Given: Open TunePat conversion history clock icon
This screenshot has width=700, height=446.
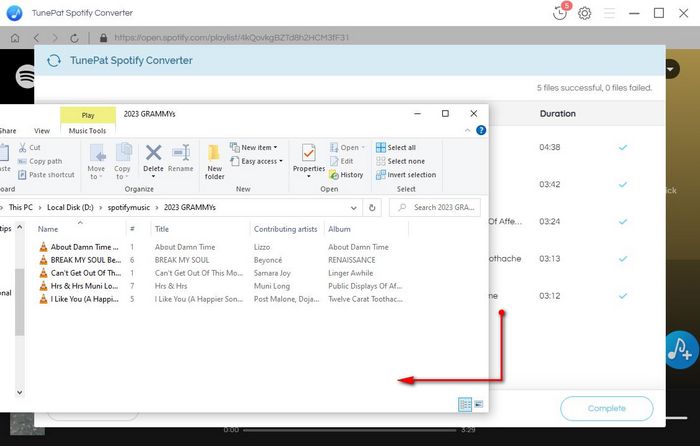Looking at the screenshot, I should pos(559,13).
